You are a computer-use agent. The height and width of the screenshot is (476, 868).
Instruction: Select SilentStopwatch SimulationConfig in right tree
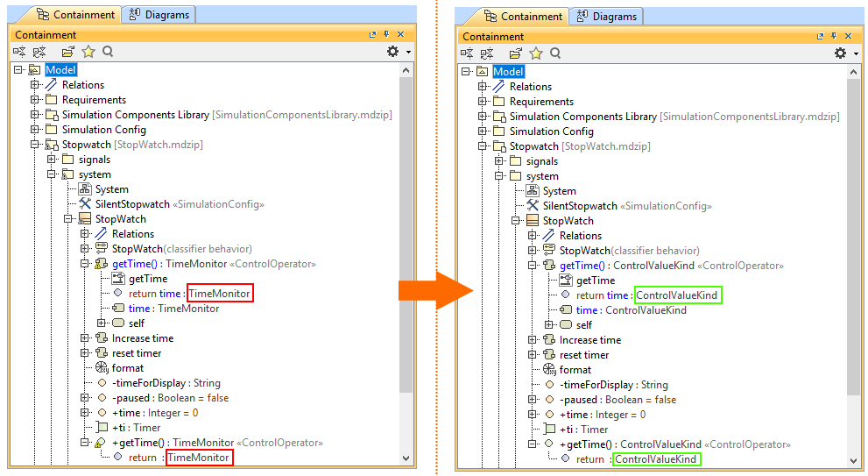tap(627, 206)
